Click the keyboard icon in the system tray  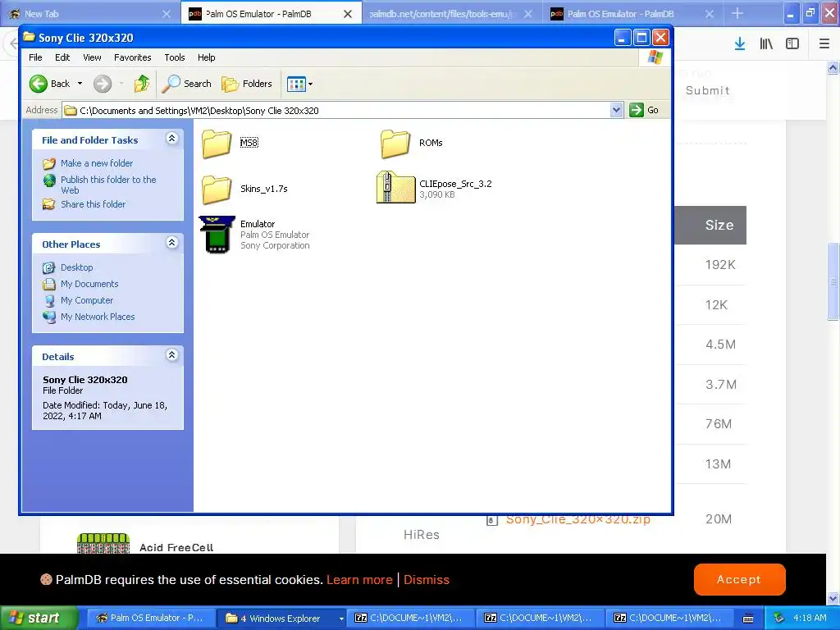coord(748,619)
